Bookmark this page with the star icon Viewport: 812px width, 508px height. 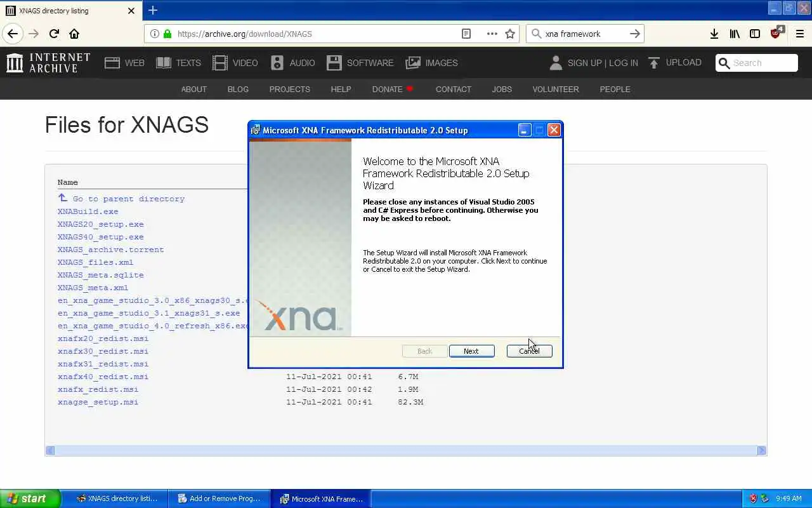point(510,34)
